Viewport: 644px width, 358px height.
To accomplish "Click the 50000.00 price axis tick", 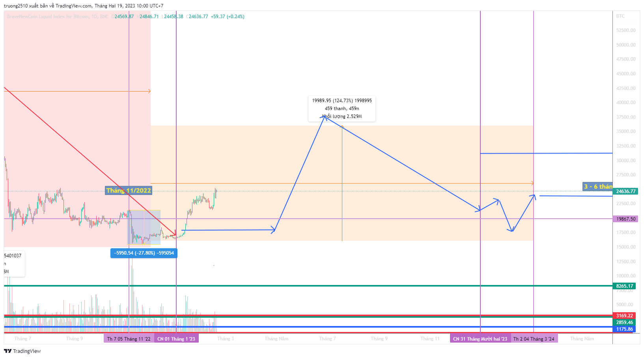I will 626,45.
